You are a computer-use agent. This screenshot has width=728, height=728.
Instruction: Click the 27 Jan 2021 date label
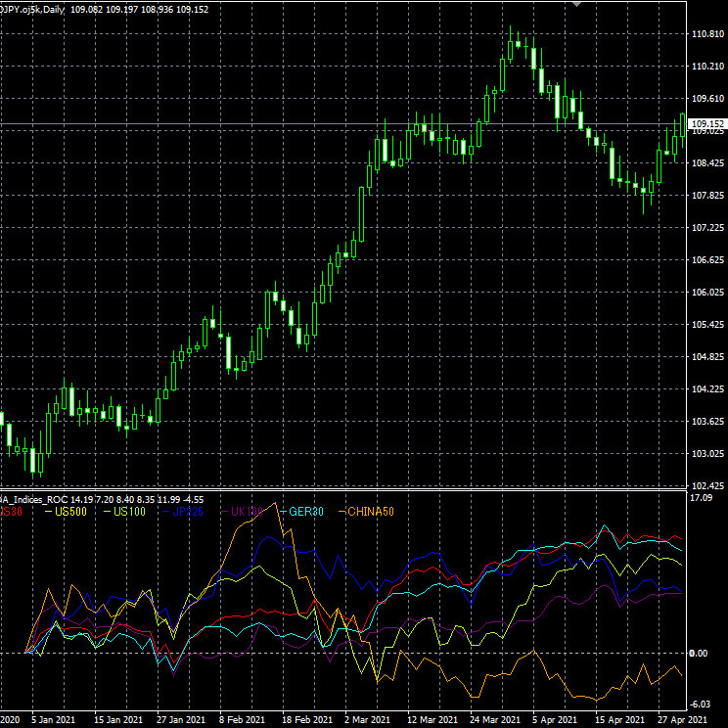pos(181,719)
